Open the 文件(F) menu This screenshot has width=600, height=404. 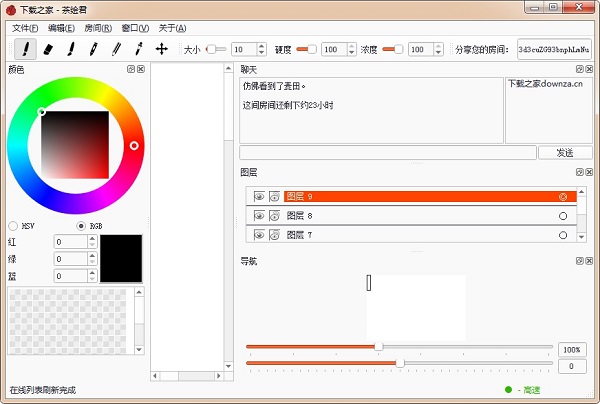(x=24, y=28)
